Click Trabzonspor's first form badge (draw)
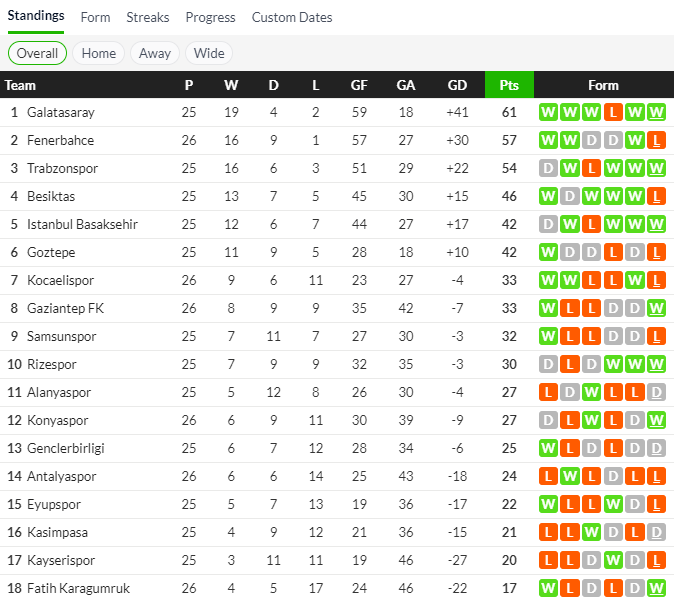Viewport: 676px width, 611px height. point(547,169)
